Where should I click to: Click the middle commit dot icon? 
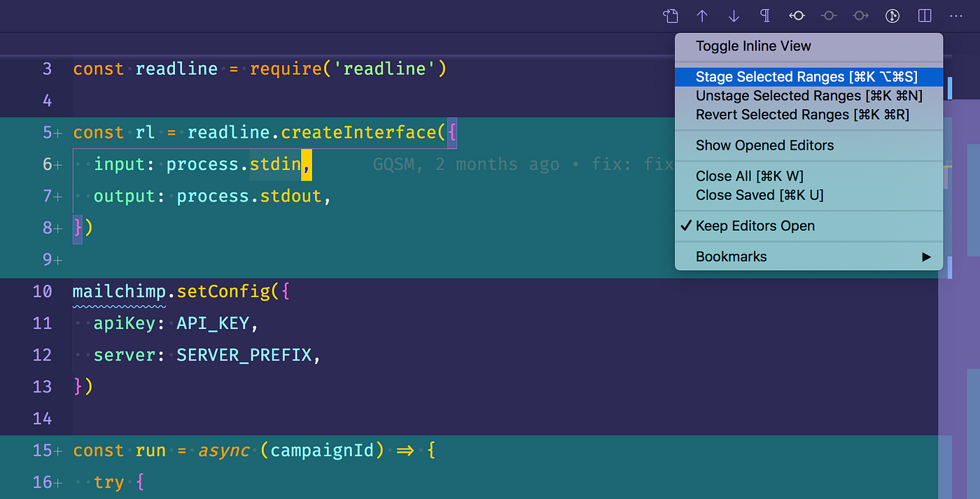[x=828, y=15]
